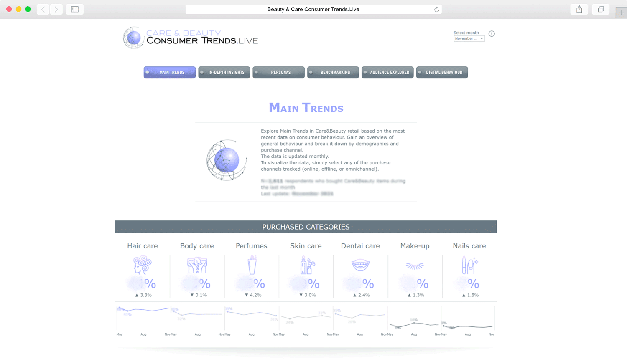Go forward to the next page
The width and height of the screenshot is (627, 364).
tap(56, 9)
